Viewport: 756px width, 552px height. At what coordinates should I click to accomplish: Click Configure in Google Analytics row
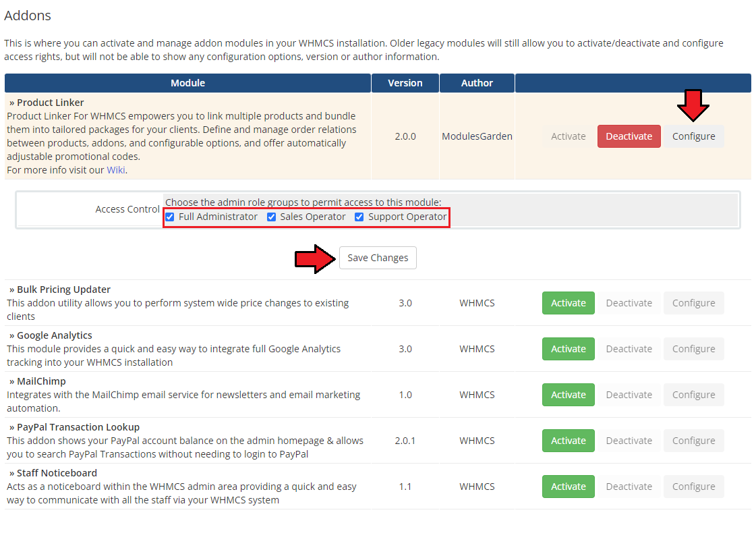pos(693,349)
